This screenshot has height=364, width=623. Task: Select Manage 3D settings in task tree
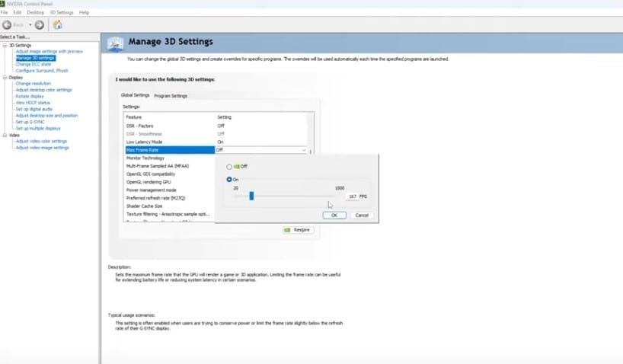click(35, 58)
